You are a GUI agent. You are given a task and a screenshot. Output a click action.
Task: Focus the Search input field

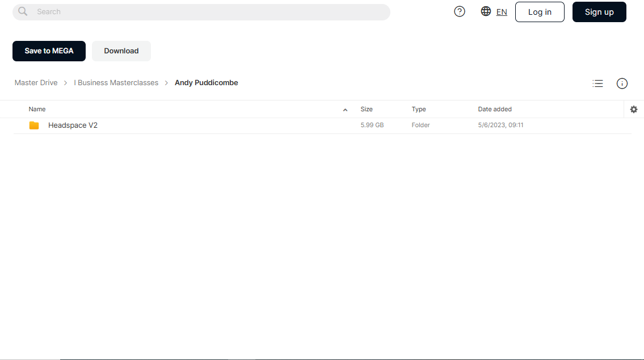click(201, 12)
